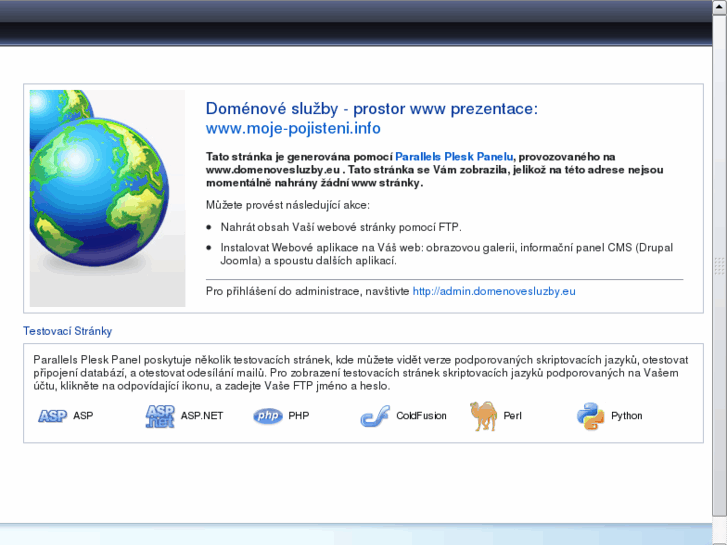The image size is (727, 545).
Task: Open the Python text link
Action: click(626, 416)
